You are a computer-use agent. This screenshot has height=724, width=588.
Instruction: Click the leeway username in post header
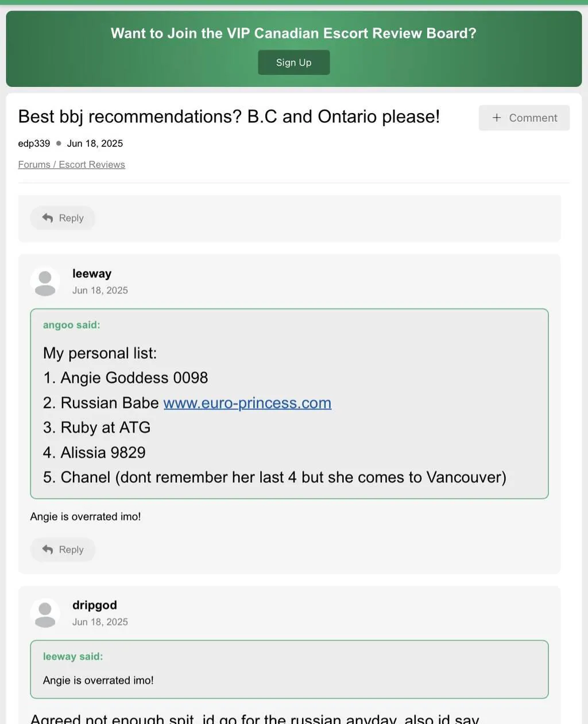click(92, 274)
